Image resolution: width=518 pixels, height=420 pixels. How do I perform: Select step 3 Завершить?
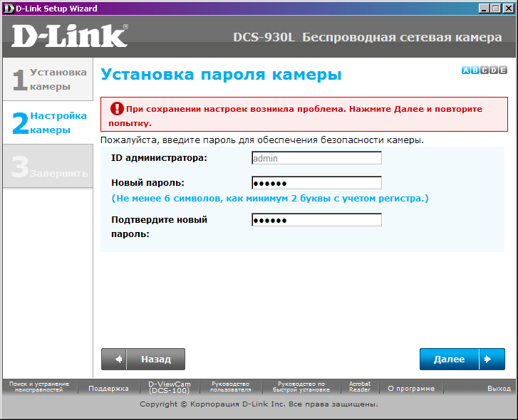pyautogui.click(x=48, y=167)
